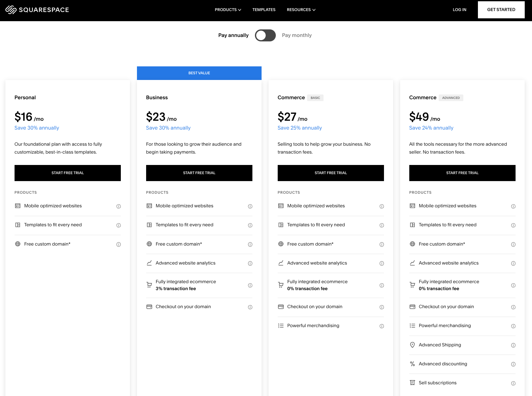The width and height of the screenshot is (532, 396).
Task: Open info for Commerce Advanced Advanced Shipping
Action: point(513,345)
